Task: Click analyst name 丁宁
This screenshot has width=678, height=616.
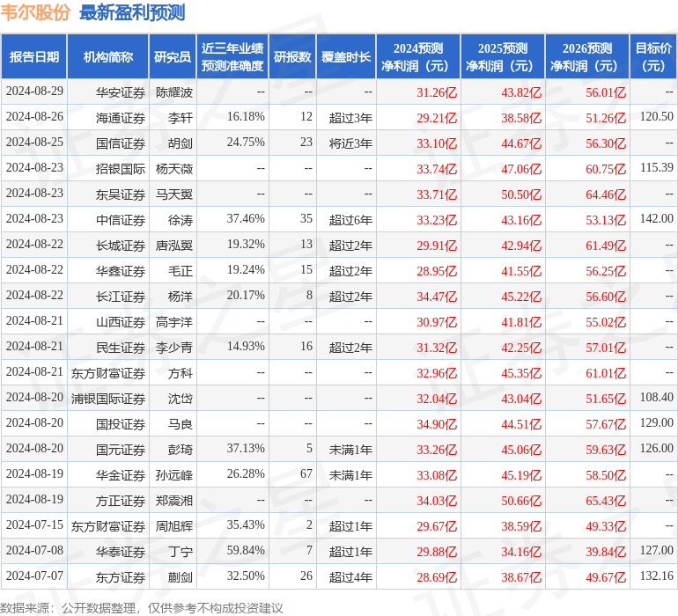Action: pyautogui.click(x=181, y=551)
